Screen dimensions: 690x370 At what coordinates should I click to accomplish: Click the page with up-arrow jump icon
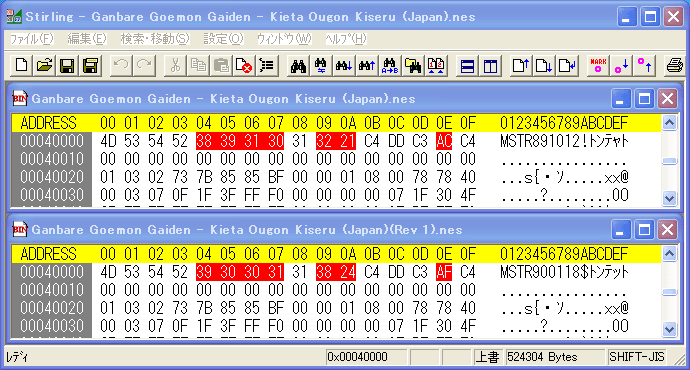(521, 66)
